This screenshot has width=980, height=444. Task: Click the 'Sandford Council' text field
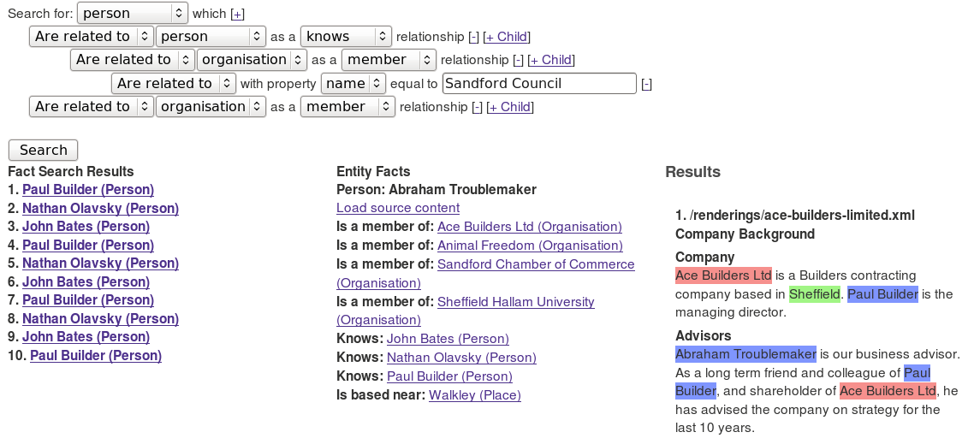[539, 84]
